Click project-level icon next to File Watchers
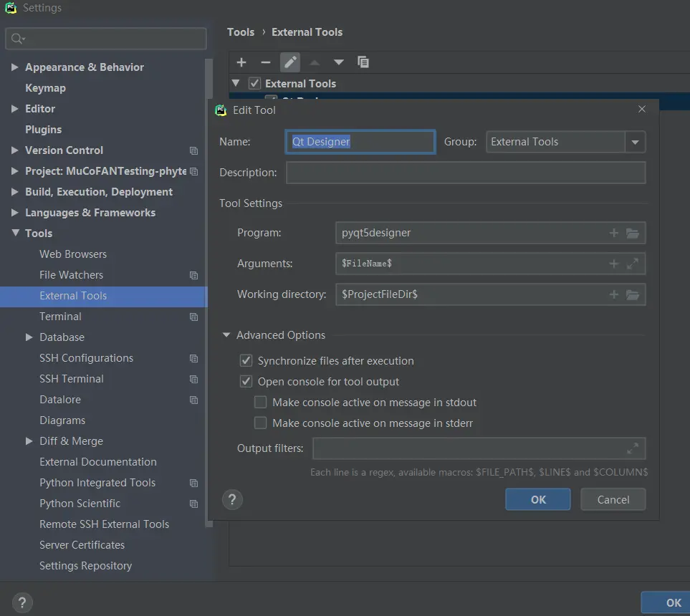The image size is (690, 616). pyautogui.click(x=193, y=275)
